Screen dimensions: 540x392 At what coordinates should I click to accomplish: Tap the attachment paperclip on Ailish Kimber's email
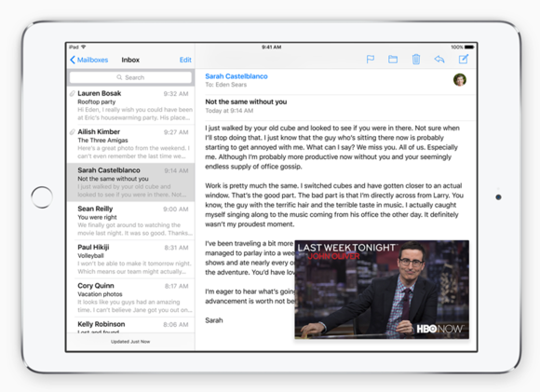[x=73, y=132]
